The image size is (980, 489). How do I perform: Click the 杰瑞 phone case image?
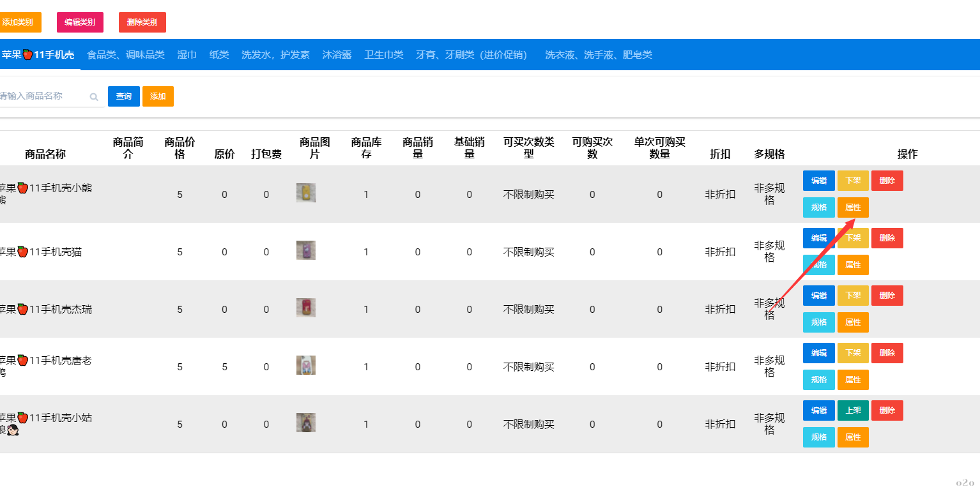point(306,308)
